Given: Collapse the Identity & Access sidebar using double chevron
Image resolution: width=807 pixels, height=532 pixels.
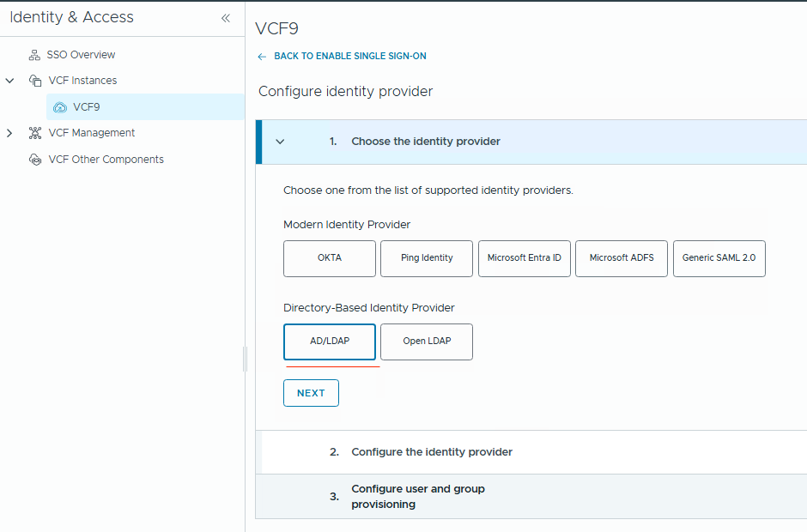Looking at the screenshot, I should (225, 16).
